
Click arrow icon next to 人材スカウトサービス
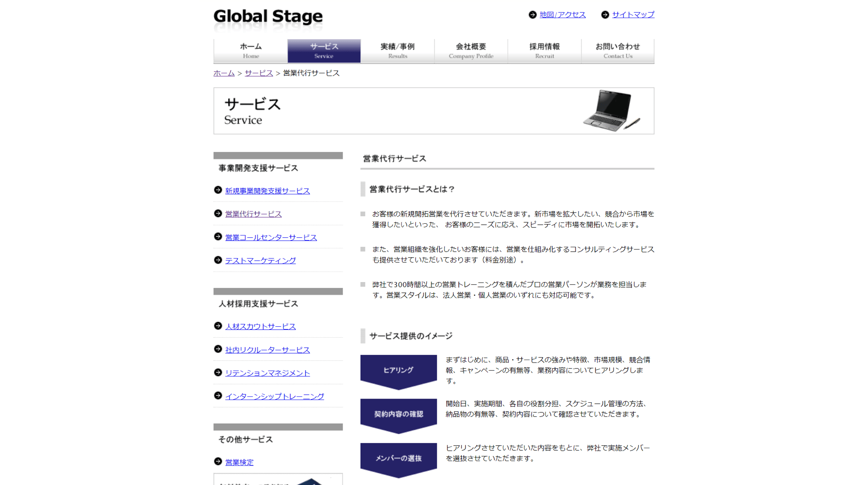218,326
